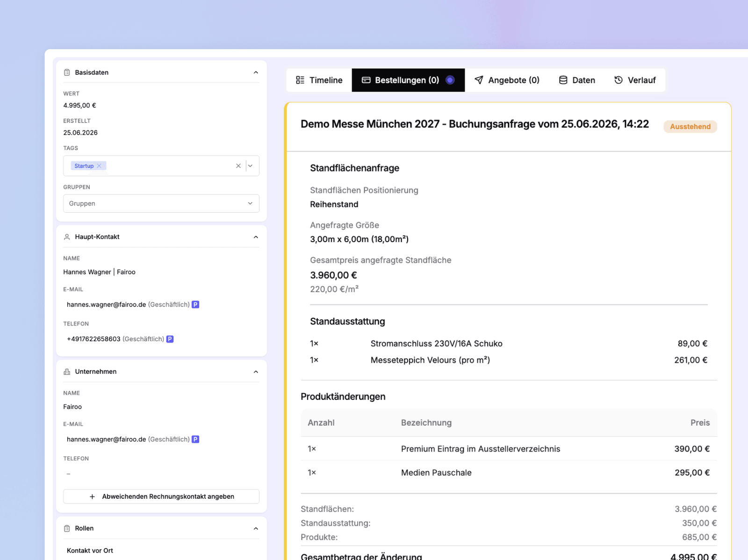Click the Rollen clipboard icon
The height and width of the screenshot is (560, 748).
pos(67,528)
